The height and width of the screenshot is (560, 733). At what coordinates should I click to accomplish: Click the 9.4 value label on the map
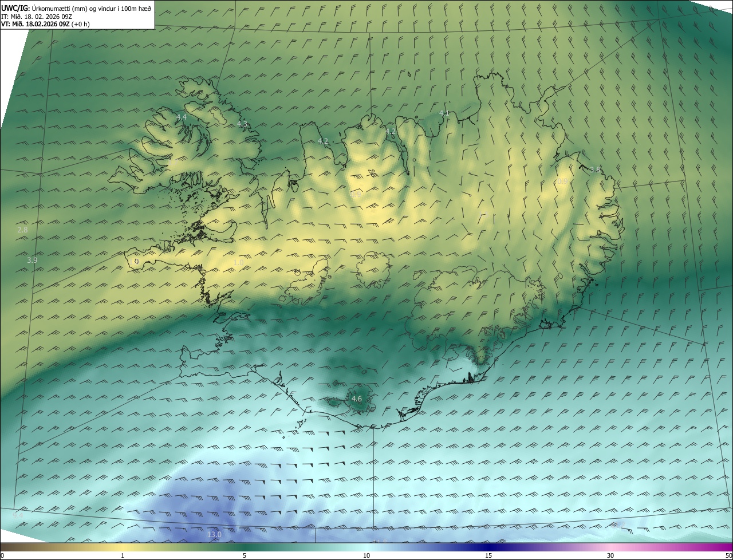click(18, 515)
